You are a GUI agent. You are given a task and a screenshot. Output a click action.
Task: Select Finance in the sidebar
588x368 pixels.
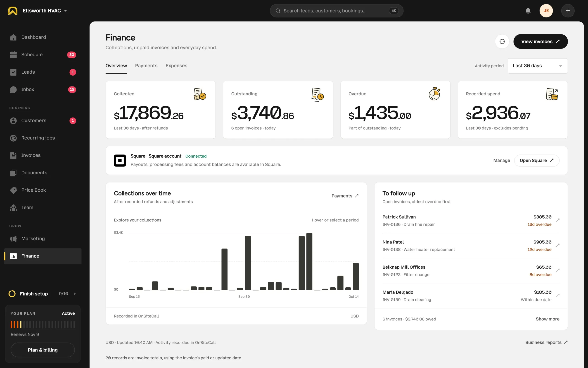click(43, 256)
